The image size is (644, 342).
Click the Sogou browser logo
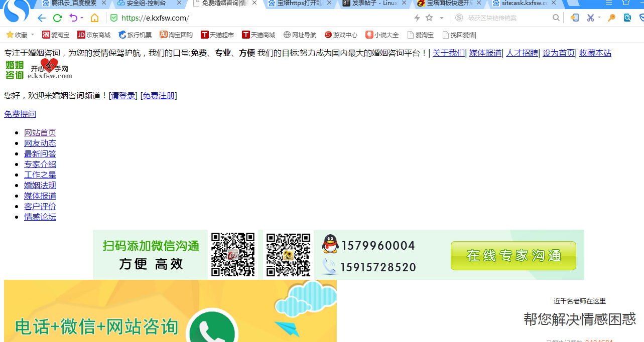point(17,11)
